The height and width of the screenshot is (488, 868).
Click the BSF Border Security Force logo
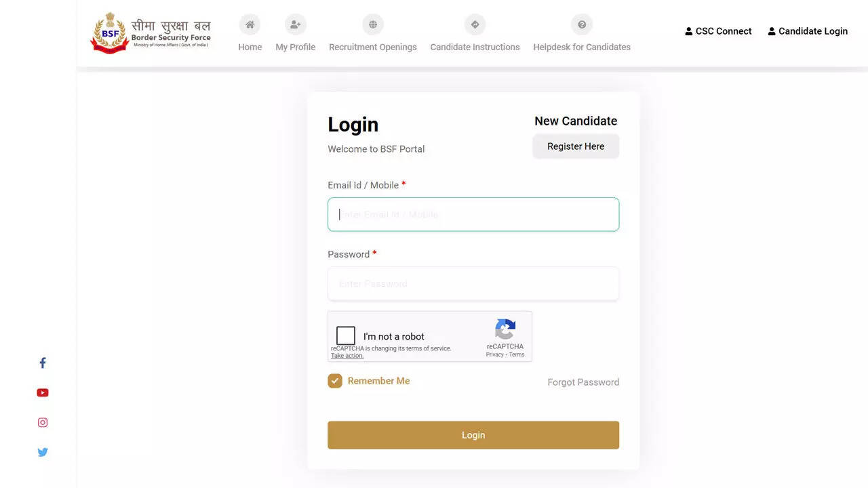pyautogui.click(x=151, y=33)
